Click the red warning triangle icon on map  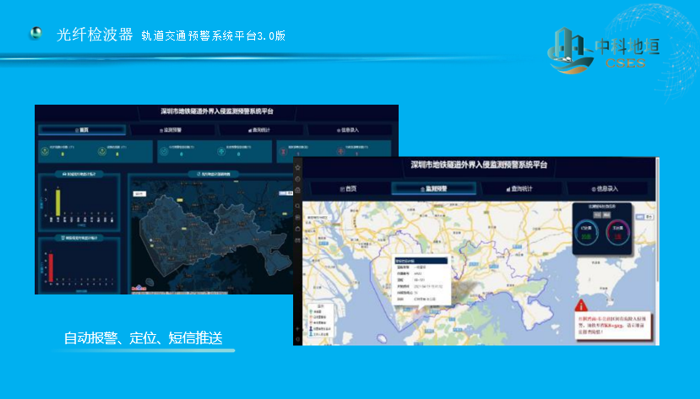click(x=581, y=306)
